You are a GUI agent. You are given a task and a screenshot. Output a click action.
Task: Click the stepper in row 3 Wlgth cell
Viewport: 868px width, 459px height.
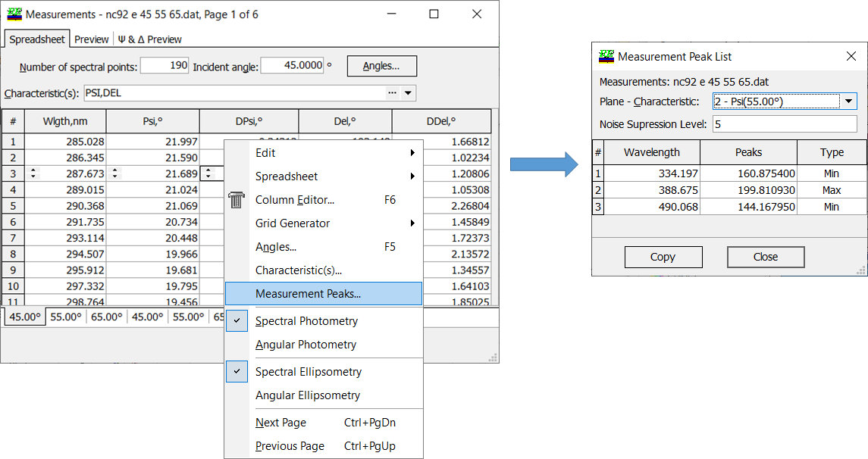tap(34, 173)
